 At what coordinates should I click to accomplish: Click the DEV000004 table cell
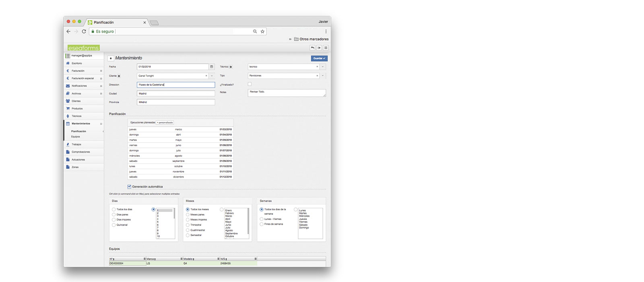coord(128,263)
